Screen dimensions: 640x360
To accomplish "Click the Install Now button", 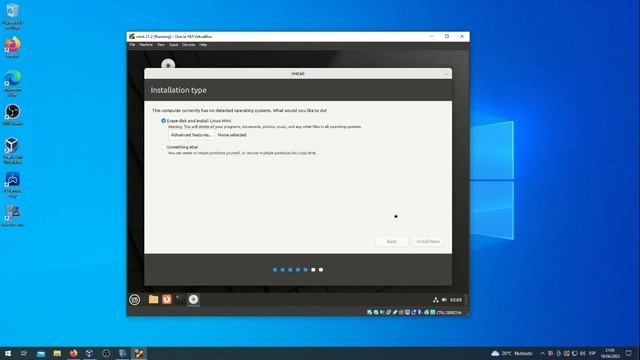I will (428, 242).
